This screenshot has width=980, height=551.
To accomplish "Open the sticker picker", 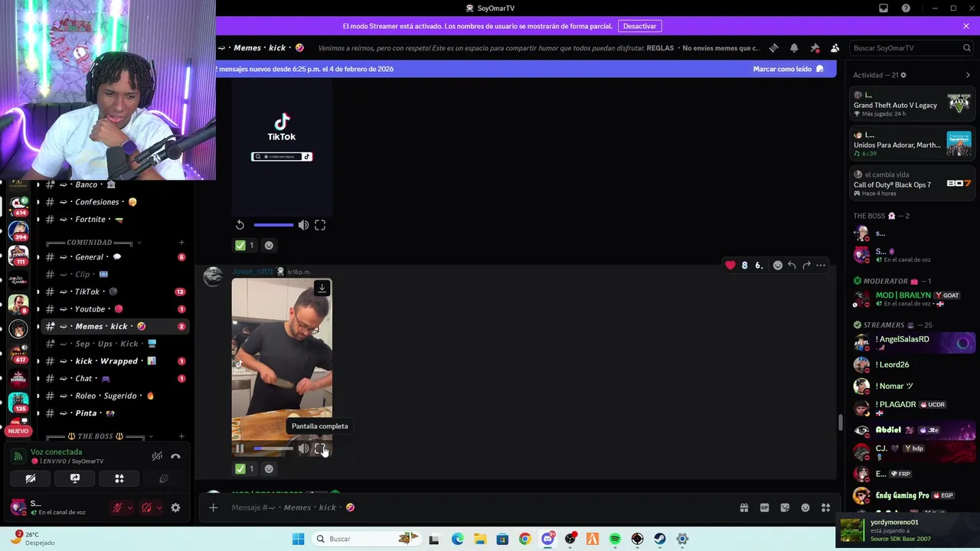I will click(785, 507).
